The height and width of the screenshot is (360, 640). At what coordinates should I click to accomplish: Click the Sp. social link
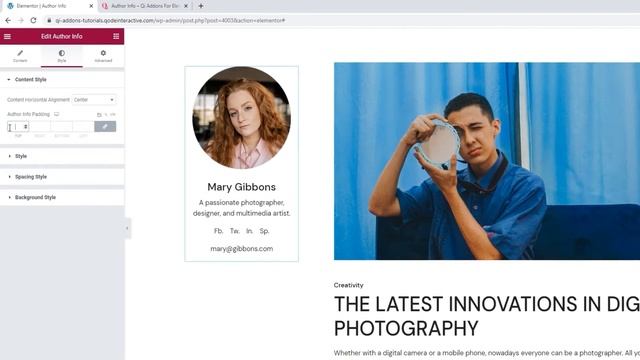point(264,231)
